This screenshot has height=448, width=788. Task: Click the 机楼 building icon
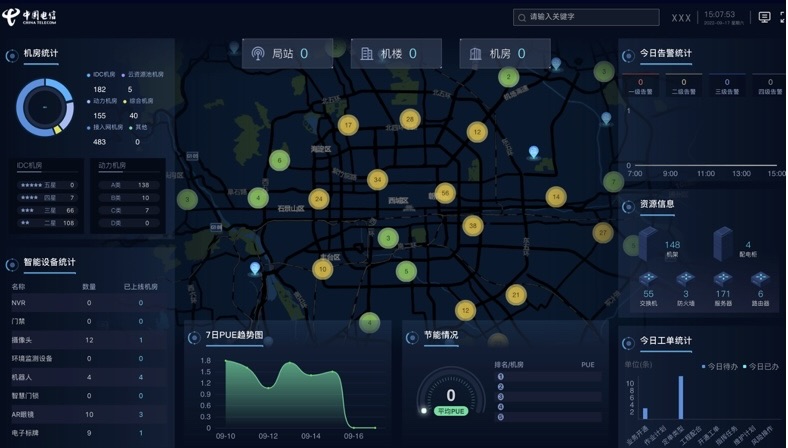click(x=367, y=54)
